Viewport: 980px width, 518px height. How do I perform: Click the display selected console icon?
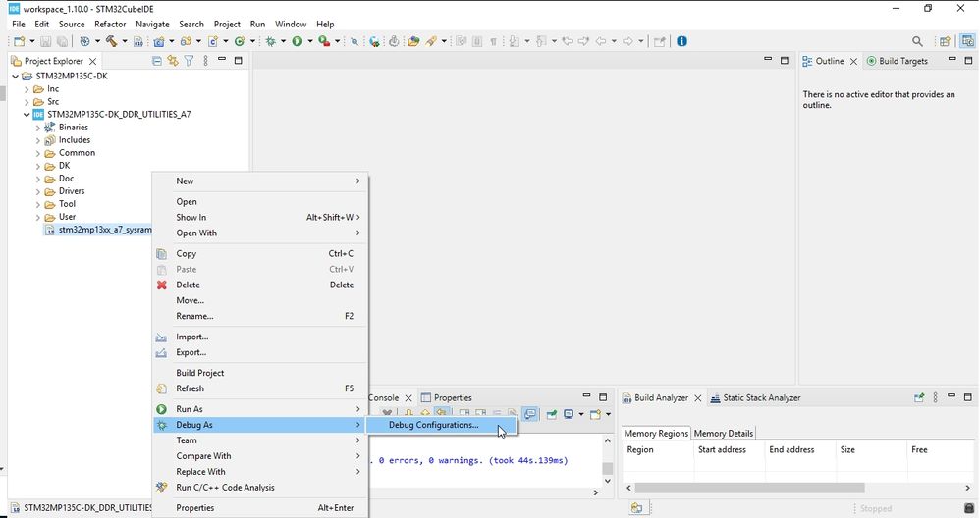(569, 414)
